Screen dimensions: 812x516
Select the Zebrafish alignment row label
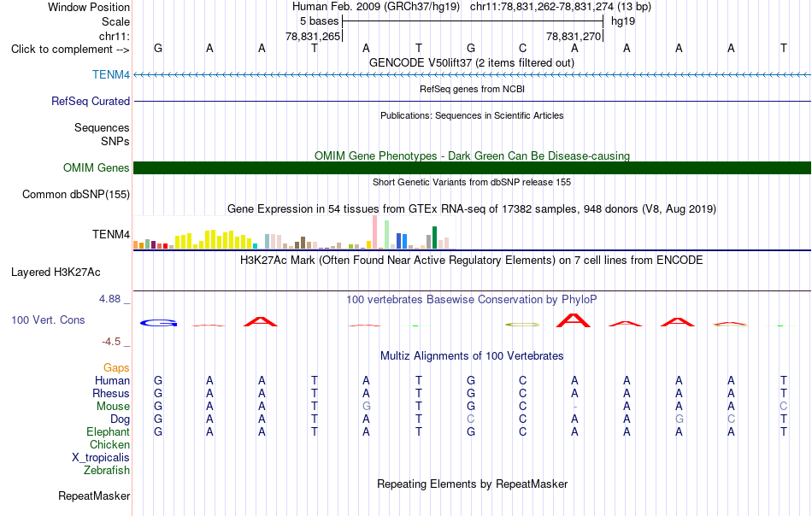click(x=107, y=471)
